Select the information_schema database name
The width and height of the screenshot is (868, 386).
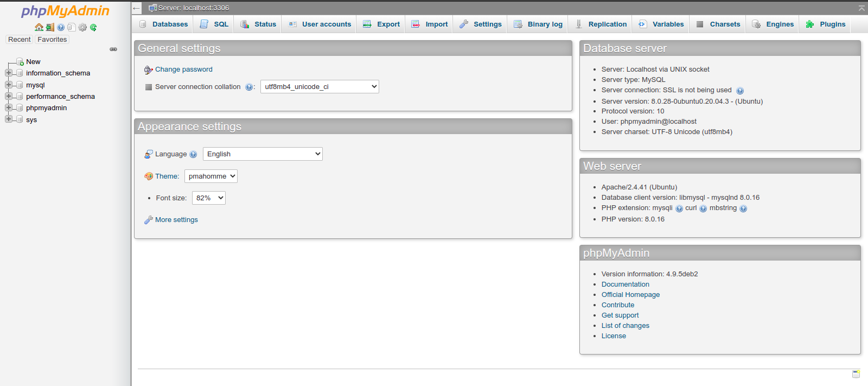coord(58,73)
